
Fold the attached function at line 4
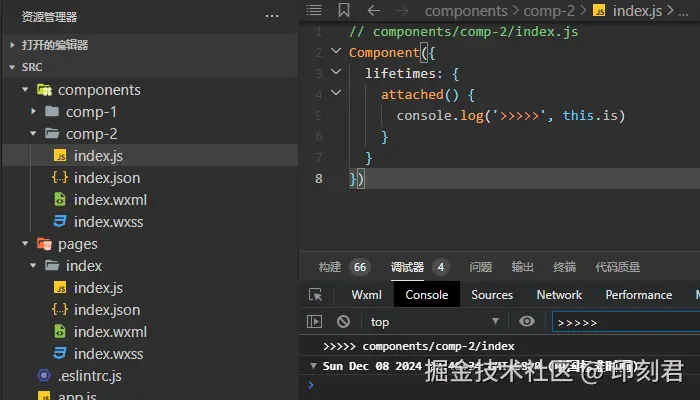(x=336, y=93)
